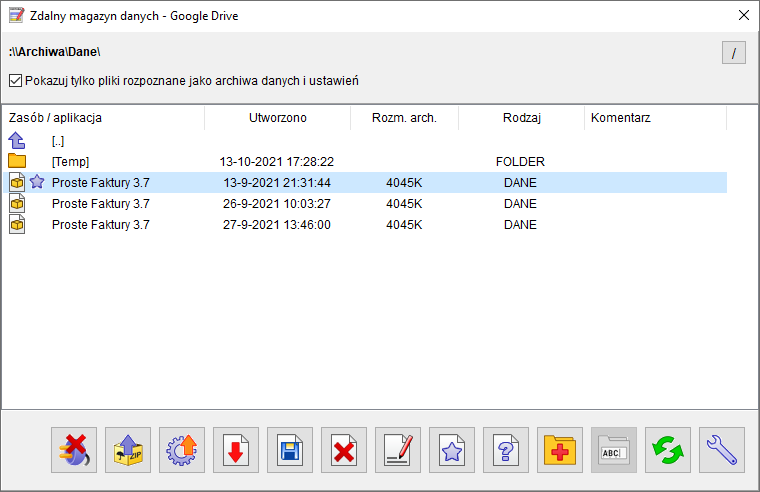Click the gear with orange arrow icon
760x492 pixels.
pos(182,450)
